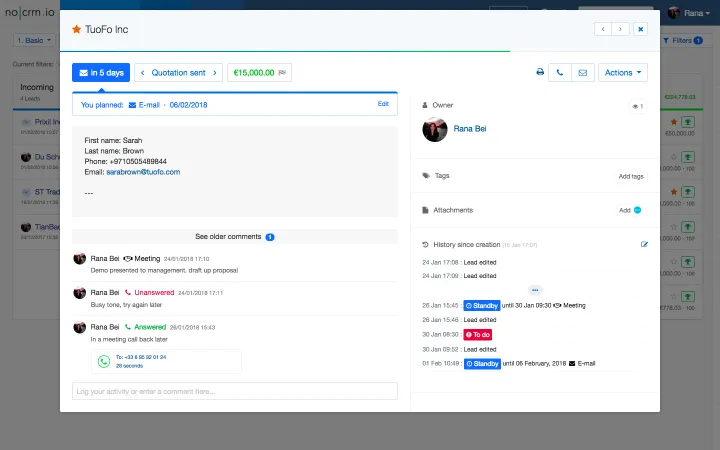This screenshot has height=450, width=720.
Task: Toggle the followers eye icon
Action: 638,106
